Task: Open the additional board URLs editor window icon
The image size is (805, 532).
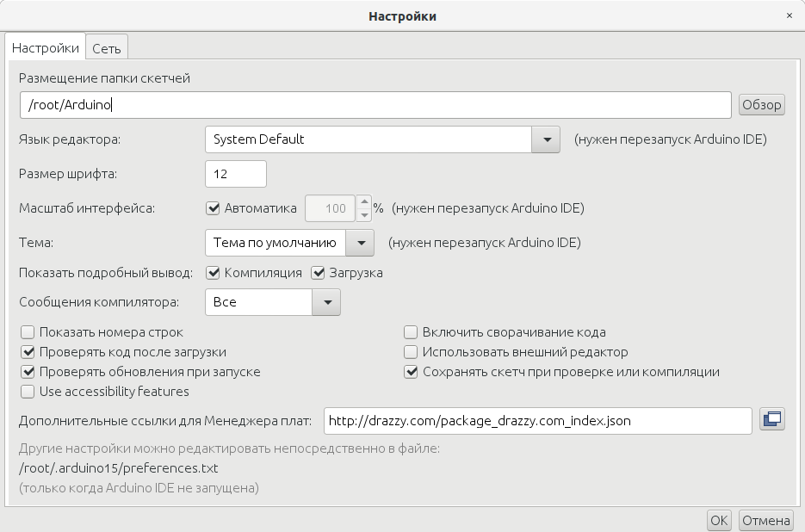Action: pos(772,419)
